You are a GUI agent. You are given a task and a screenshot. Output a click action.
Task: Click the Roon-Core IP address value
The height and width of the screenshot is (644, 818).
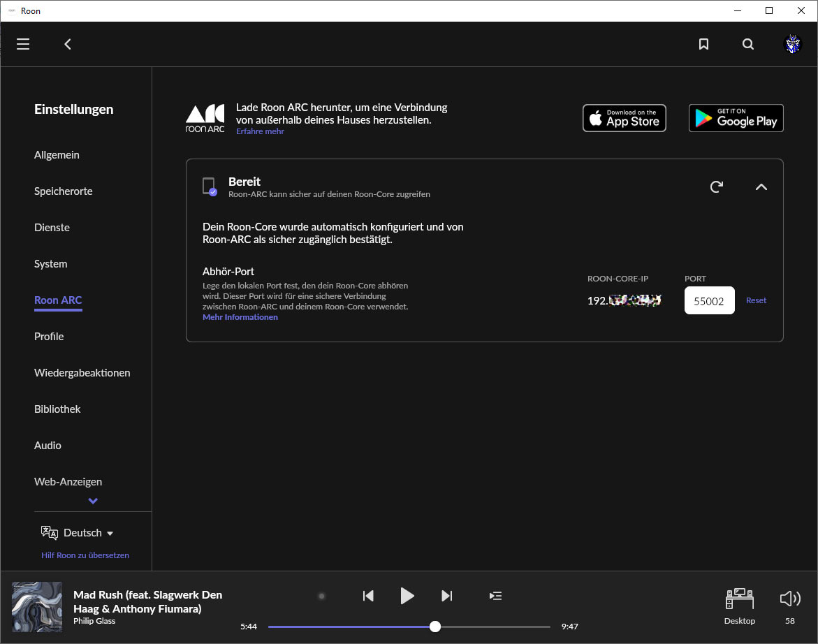(625, 300)
